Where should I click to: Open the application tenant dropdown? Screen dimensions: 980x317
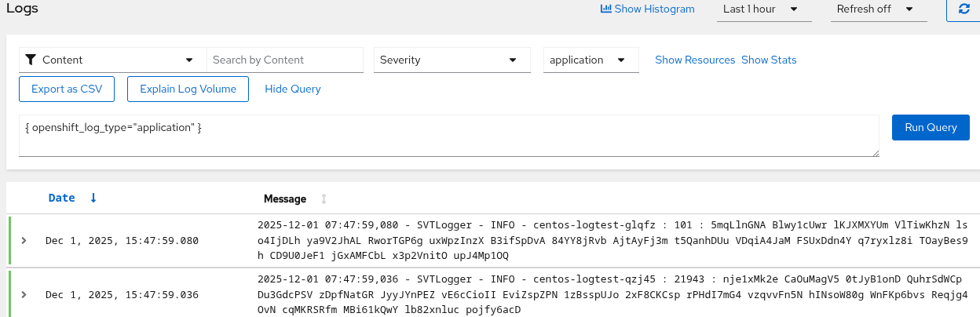pyautogui.click(x=591, y=60)
